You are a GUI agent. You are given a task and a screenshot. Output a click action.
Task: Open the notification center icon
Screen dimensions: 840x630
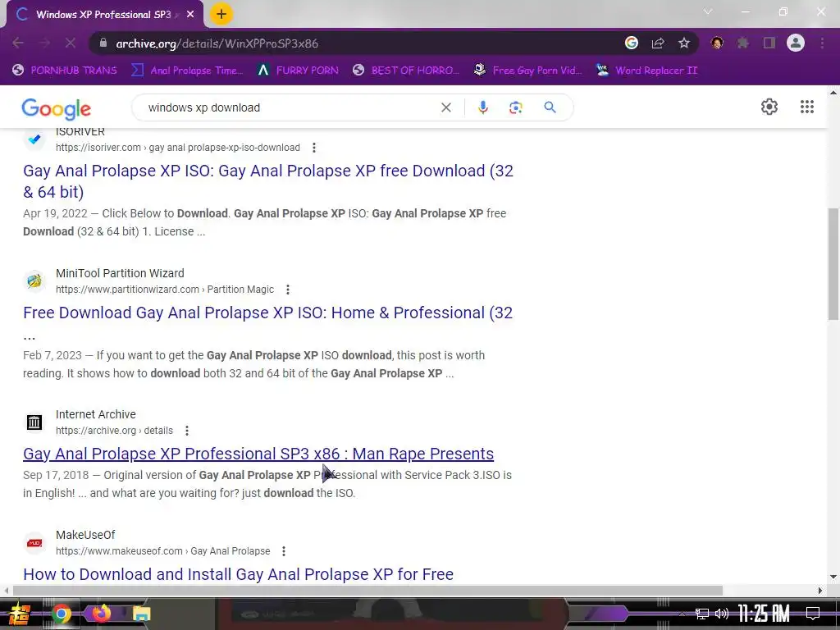813,614
